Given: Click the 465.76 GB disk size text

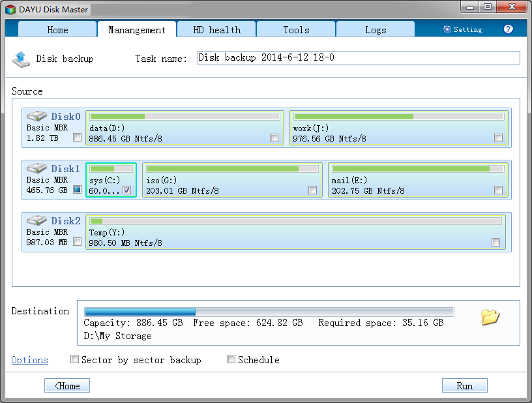Looking at the screenshot, I should coord(47,190).
